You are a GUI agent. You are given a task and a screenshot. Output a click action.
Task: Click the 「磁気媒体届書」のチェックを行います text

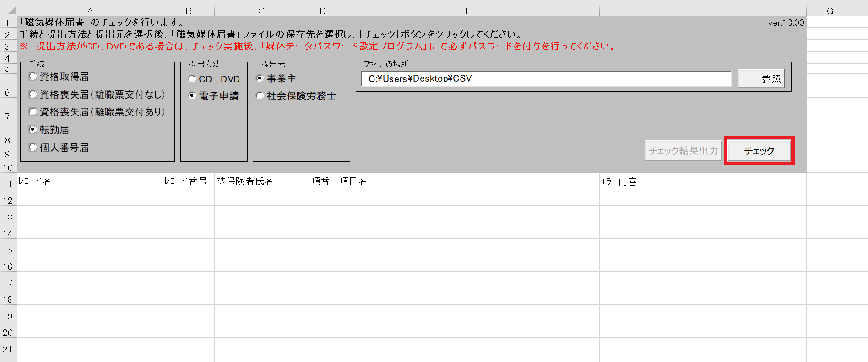[102, 22]
